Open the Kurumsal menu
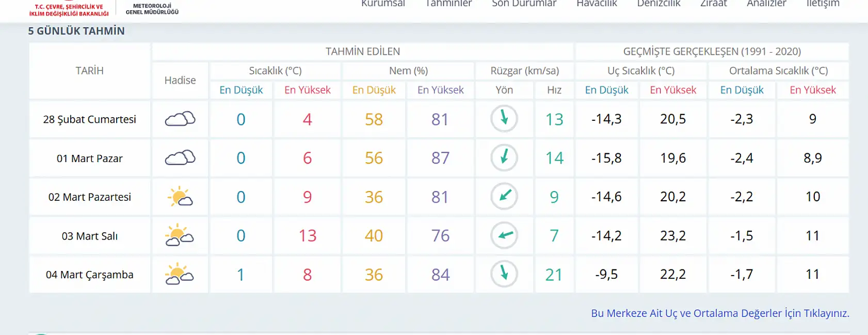Viewport: 868px width, 335px height. (383, 4)
